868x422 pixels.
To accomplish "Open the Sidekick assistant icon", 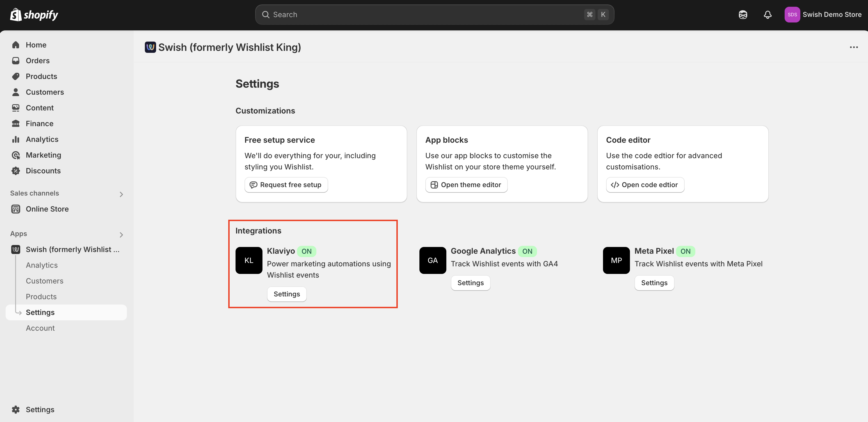I will [x=743, y=15].
